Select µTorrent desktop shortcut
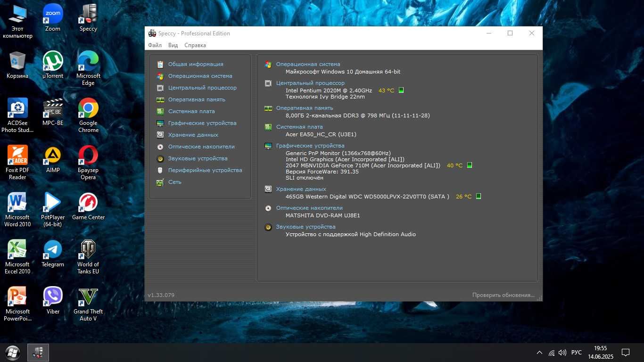This screenshot has width=644, height=362. tap(53, 65)
